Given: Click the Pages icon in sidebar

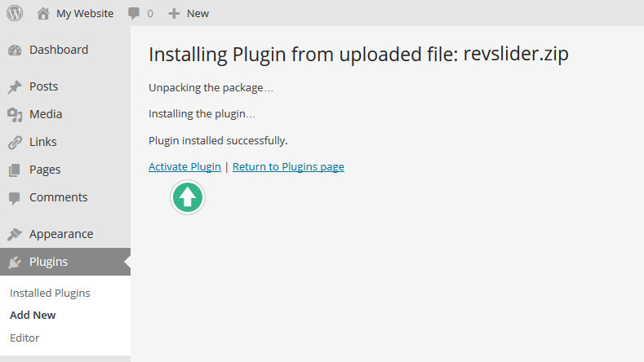Looking at the screenshot, I should 15,170.
